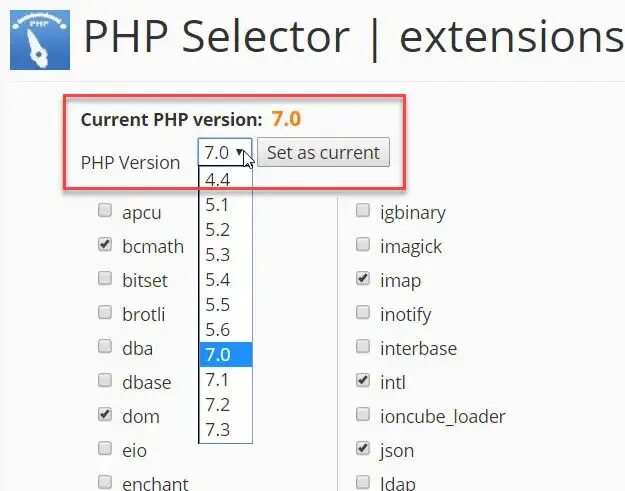Choose PHP version 5.6 option
Image resolution: width=625 pixels, height=491 pixels.
pyautogui.click(x=226, y=330)
